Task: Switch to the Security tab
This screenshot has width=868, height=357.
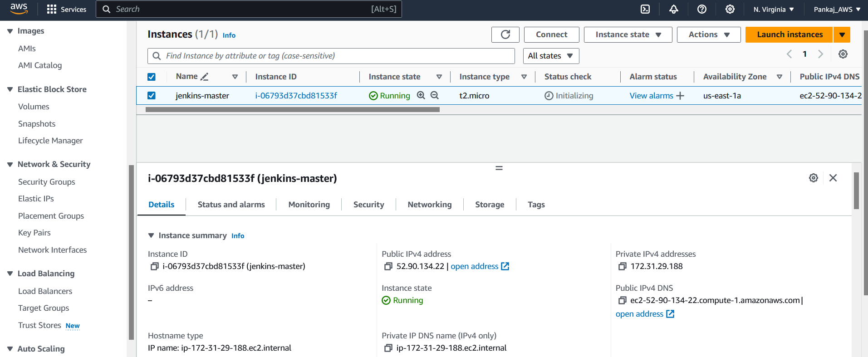Action: click(368, 205)
